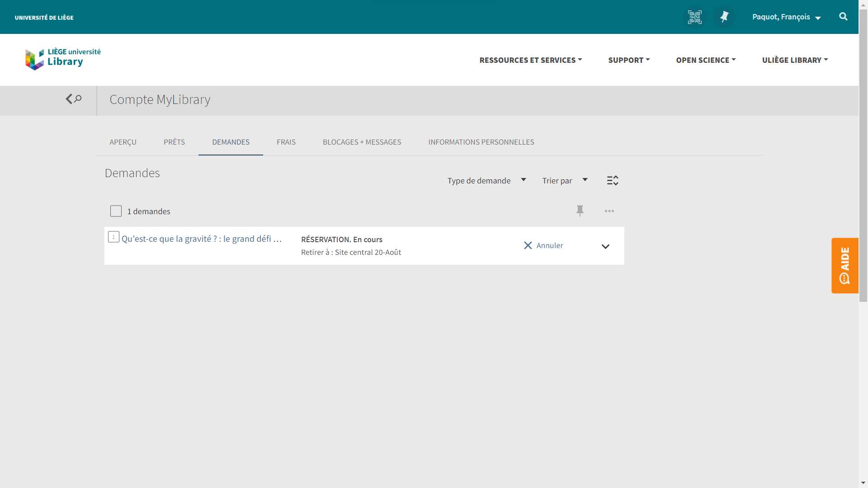Click the X icon beside Annuler
This screenshot has height=488, width=868.
(x=528, y=245)
